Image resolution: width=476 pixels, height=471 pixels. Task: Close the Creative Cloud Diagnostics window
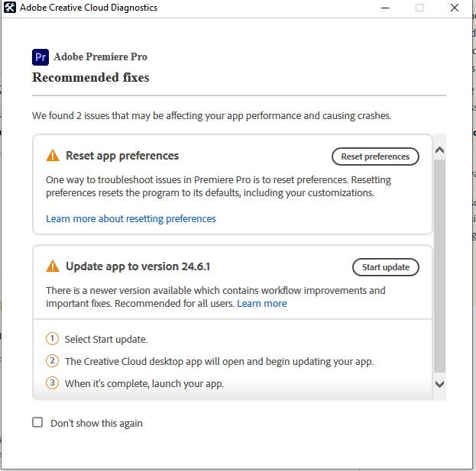[x=455, y=8]
